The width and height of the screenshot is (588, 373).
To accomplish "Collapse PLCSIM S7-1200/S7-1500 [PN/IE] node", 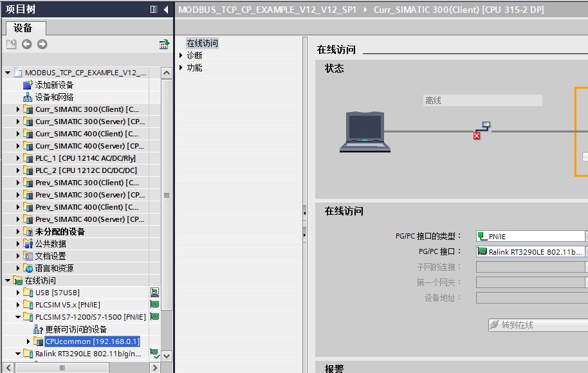I will point(17,317).
